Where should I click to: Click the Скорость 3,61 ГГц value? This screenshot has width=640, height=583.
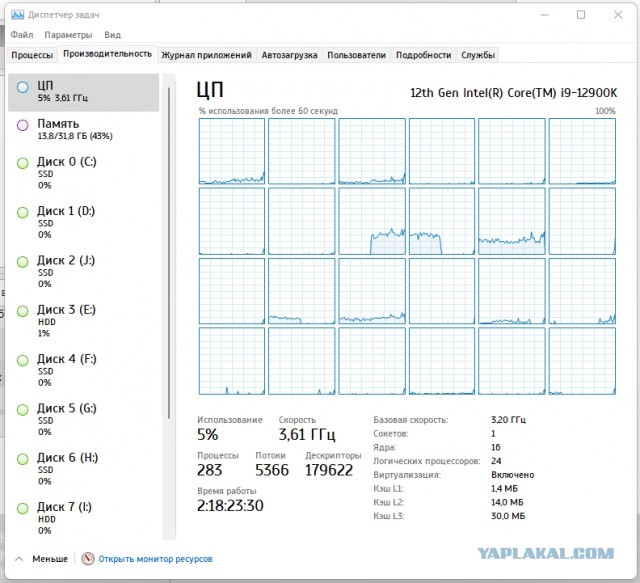click(x=307, y=434)
